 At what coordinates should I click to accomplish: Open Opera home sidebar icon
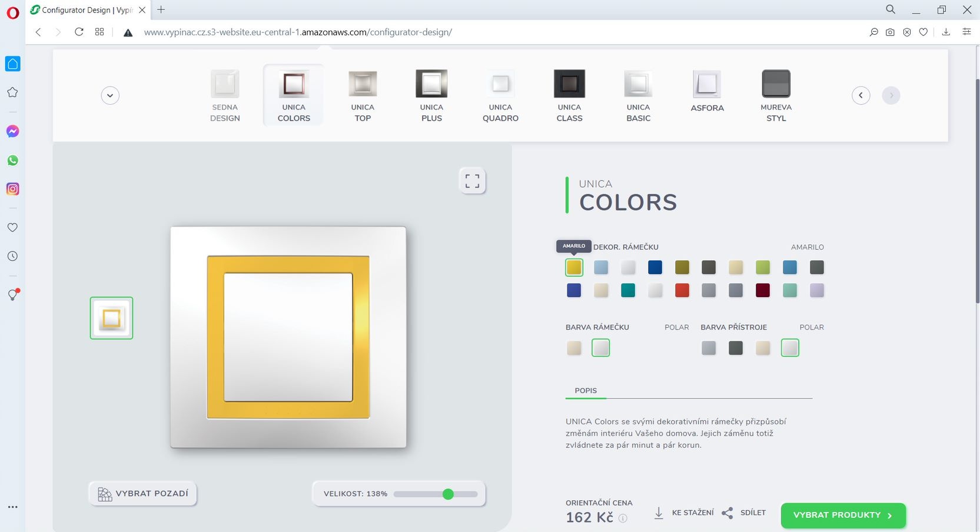click(x=12, y=64)
